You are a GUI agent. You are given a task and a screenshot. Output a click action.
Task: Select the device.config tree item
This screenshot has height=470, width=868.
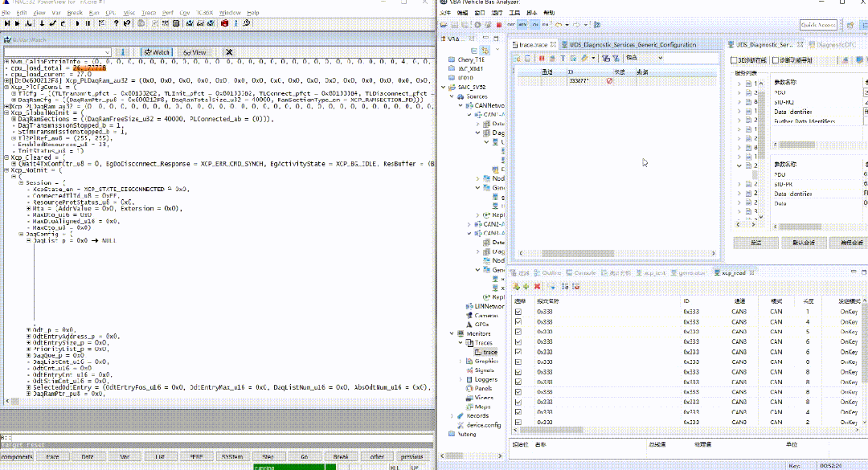(483, 425)
